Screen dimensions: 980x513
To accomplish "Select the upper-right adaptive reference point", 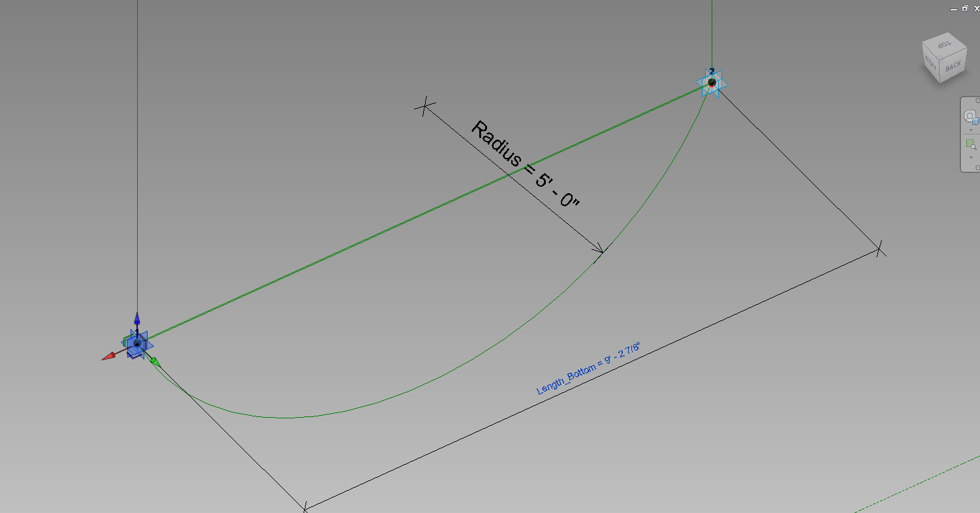I will pos(711,82).
